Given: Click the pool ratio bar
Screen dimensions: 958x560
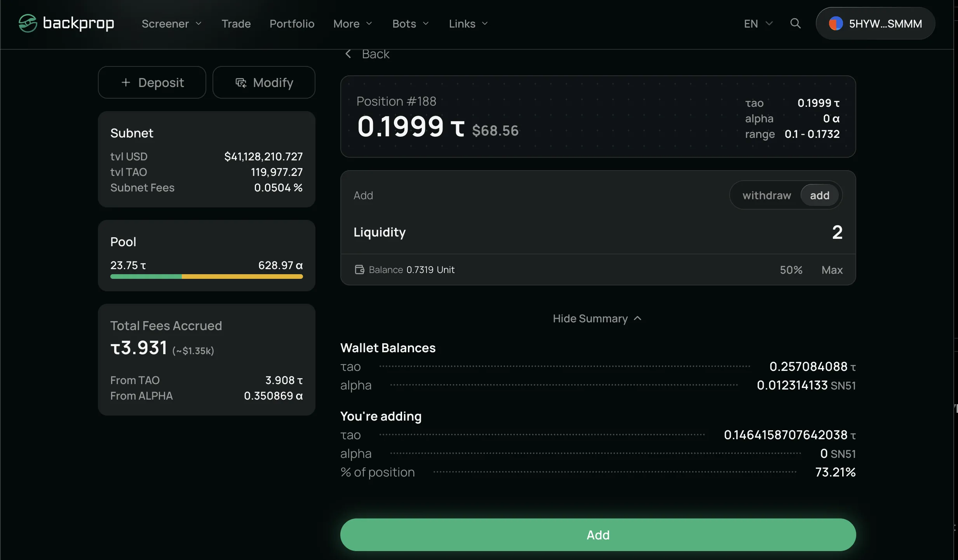Looking at the screenshot, I should [x=206, y=277].
